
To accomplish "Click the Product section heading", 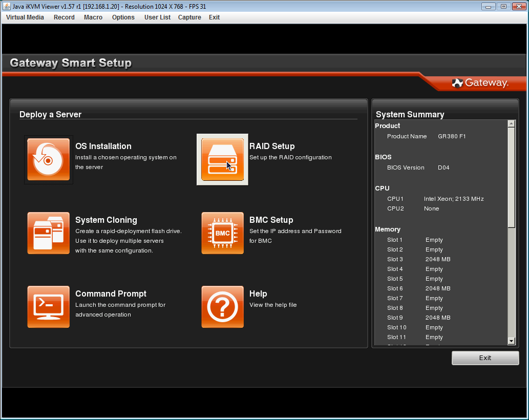I will [x=387, y=125].
